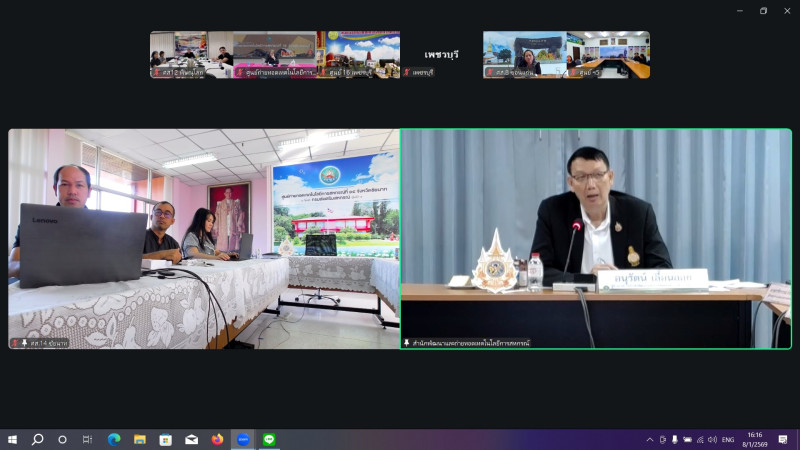Click the Cortana circle icon
800x450 pixels.
pyautogui.click(x=62, y=439)
